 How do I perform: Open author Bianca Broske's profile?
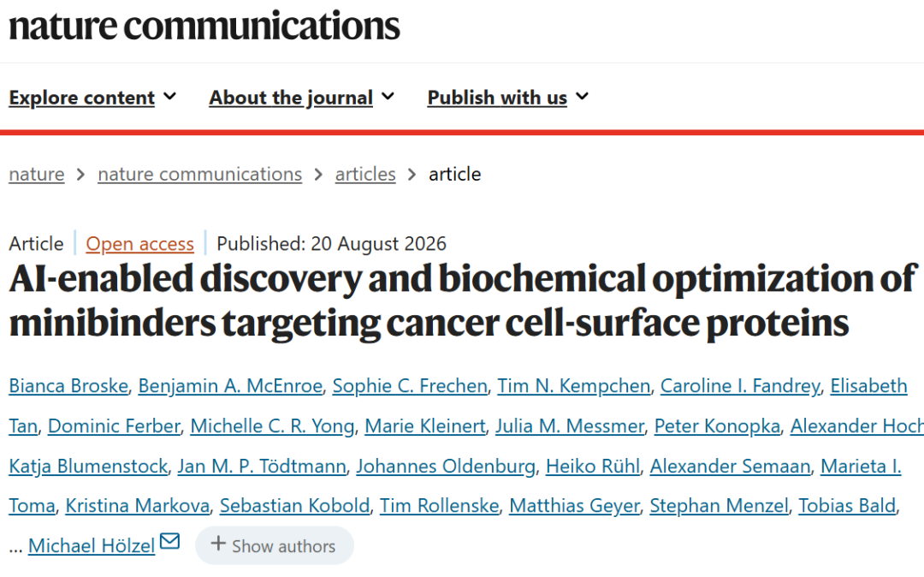68,386
